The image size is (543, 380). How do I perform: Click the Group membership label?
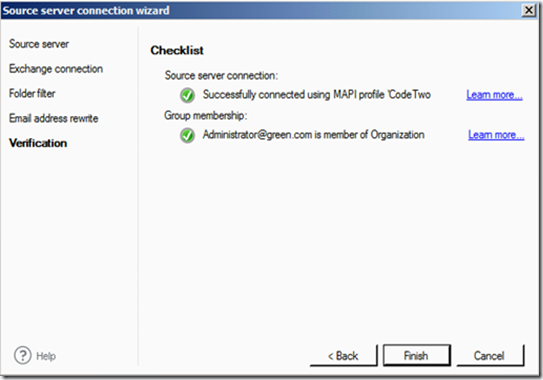coord(205,115)
